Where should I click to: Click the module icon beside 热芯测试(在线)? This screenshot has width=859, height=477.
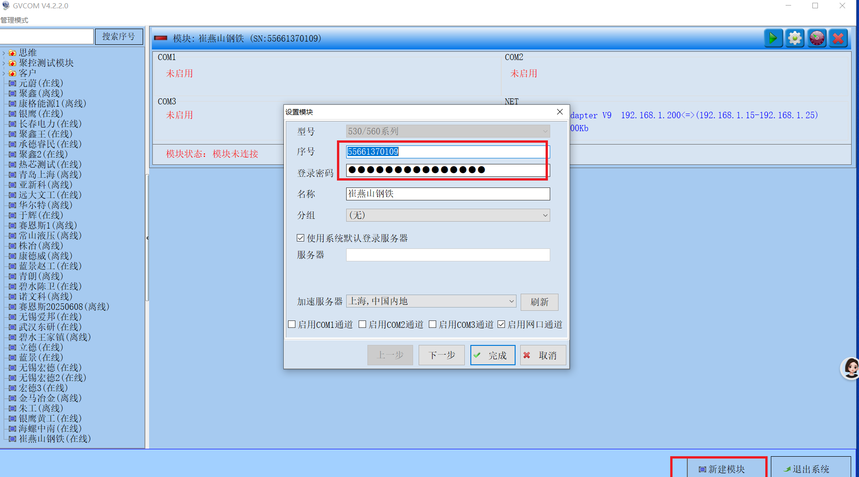(12, 164)
